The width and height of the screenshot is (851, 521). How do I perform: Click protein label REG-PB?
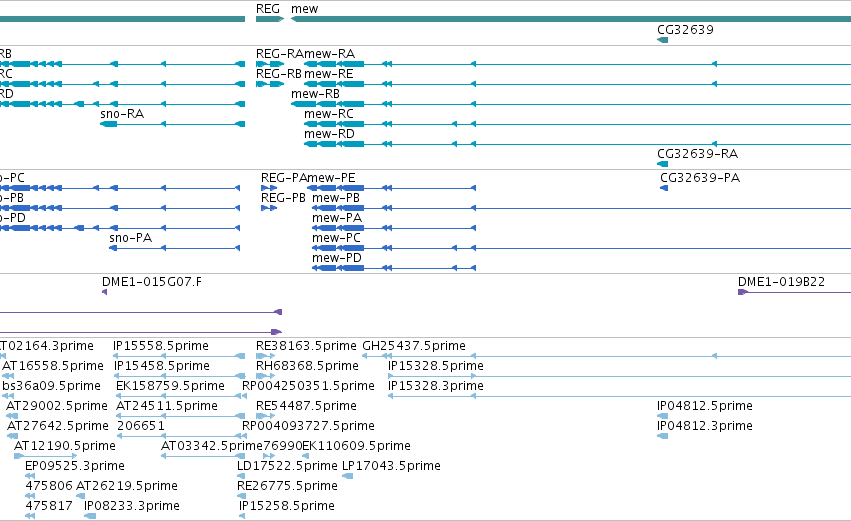click(283, 198)
